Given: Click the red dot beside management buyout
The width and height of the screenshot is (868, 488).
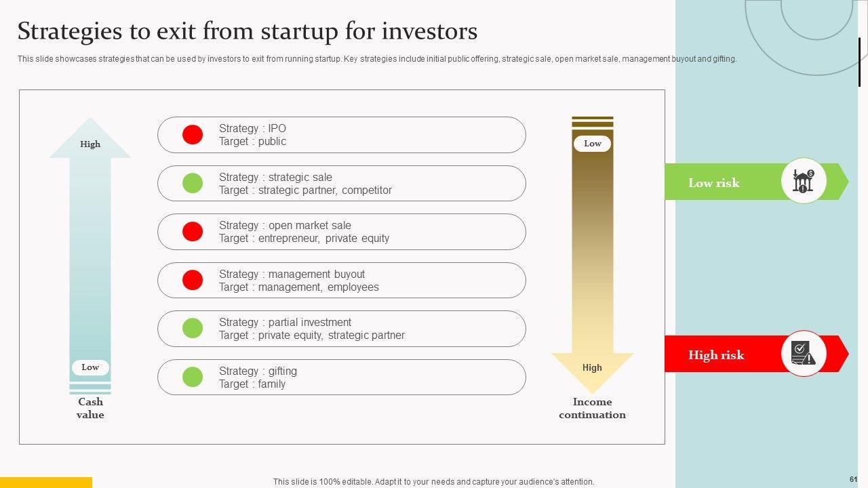Looking at the screenshot, I should click(x=193, y=280).
